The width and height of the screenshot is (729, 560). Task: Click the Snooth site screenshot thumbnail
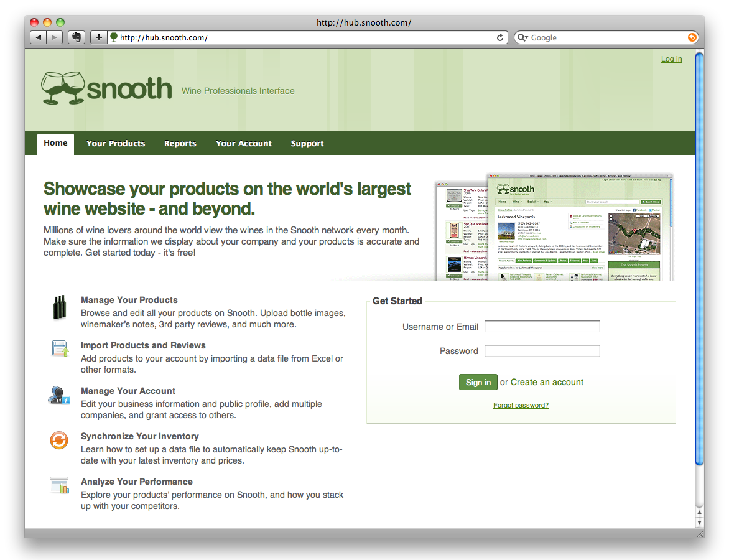(x=554, y=227)
